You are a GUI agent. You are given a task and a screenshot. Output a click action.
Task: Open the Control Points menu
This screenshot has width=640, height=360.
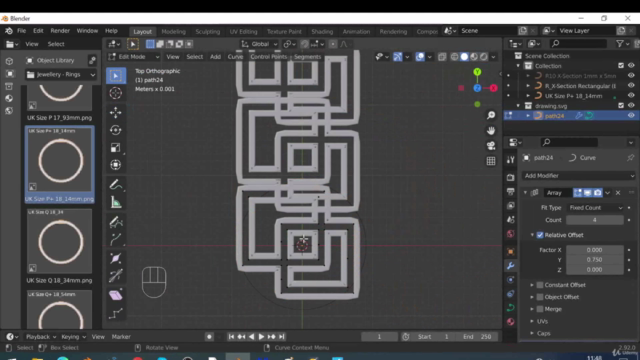point(269,57)
